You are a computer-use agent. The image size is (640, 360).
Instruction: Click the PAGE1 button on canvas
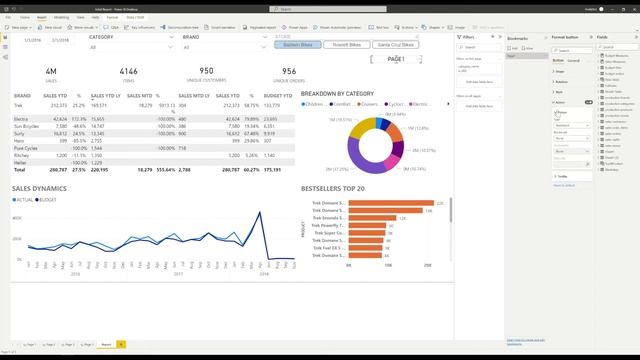[x=396, y=59]
